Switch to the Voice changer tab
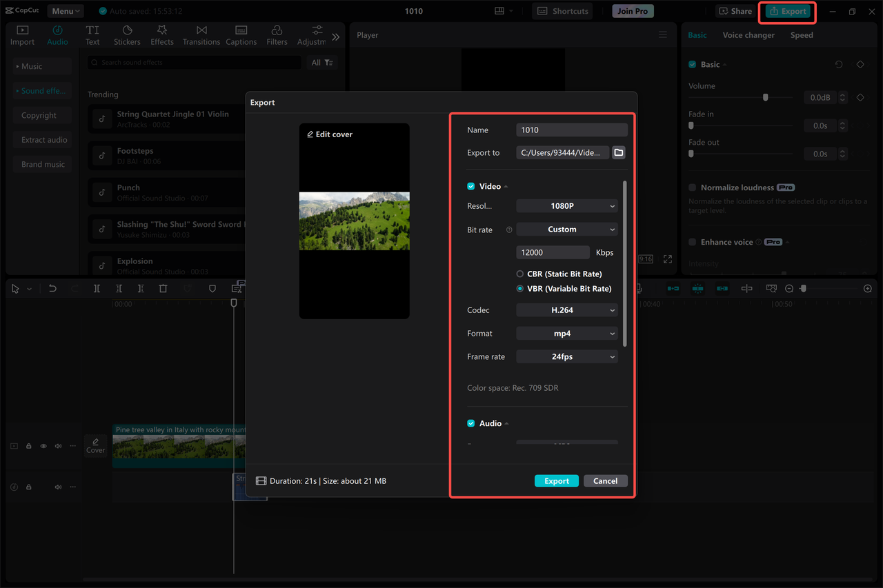Viewport: 883px width, 588px height. pos(748,34)
